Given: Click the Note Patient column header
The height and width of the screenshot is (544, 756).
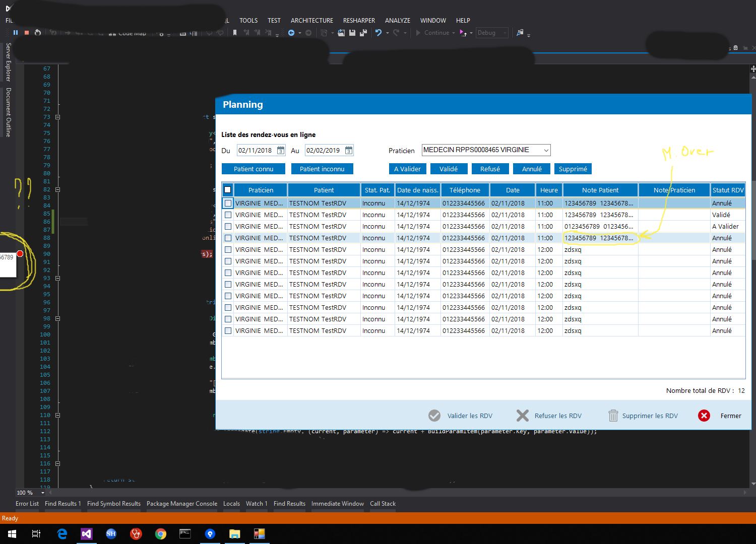Looking at the screenshot, I should (600, 190).
